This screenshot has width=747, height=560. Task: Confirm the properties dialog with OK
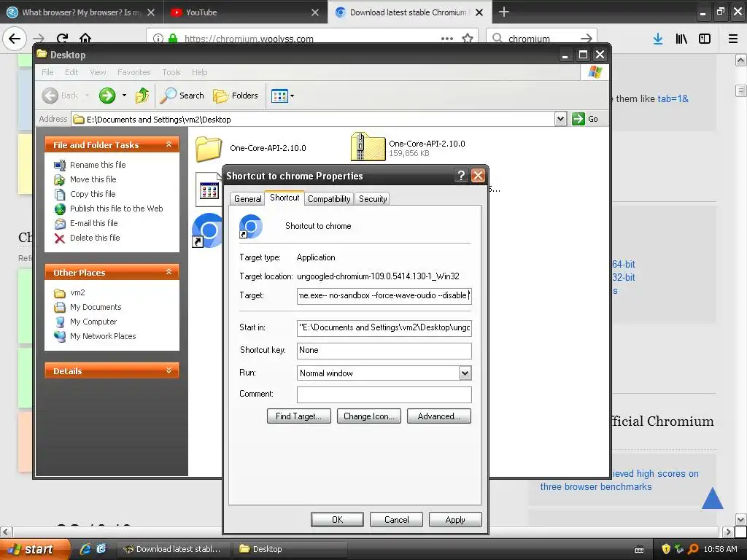click(x=337, y=519)
